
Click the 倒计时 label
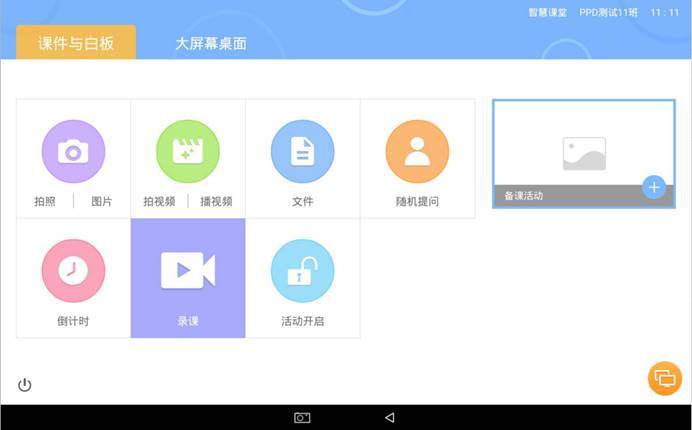[73, 321]
